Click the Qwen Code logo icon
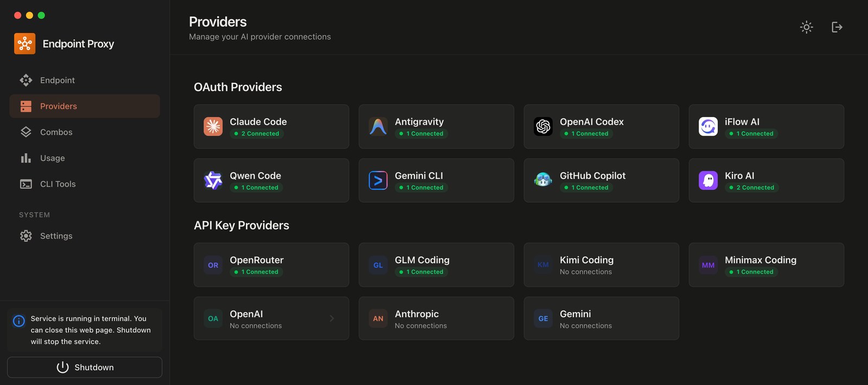Image resolution: width=868 pixels, height=385 pixels. coord(213,181)
